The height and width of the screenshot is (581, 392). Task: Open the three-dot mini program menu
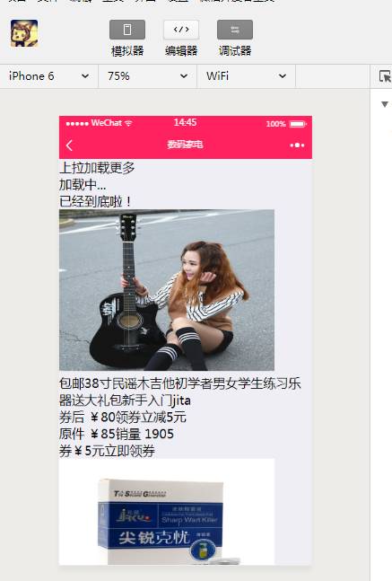[x=297, y=145]
